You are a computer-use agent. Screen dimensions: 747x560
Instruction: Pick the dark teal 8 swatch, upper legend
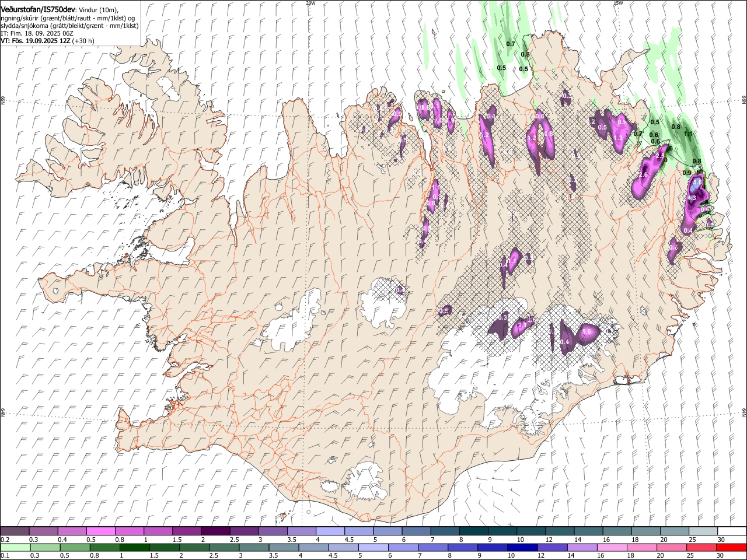pyautogui.click(x=473, y=531)
